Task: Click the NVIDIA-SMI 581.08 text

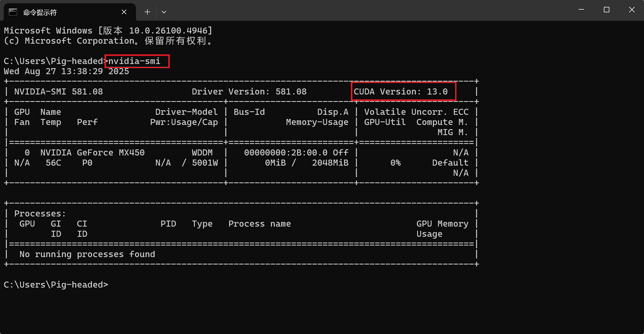Action: pos(59,91)
